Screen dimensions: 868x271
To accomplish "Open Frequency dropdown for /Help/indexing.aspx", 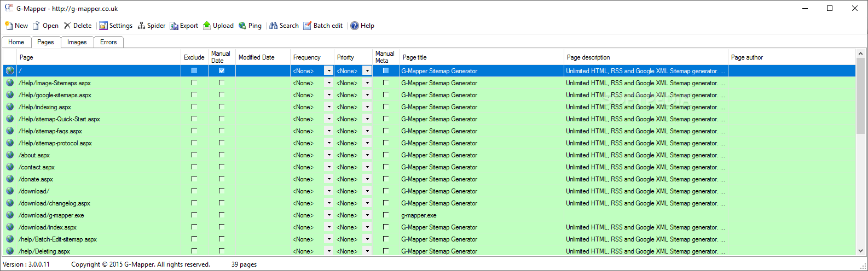I will click(328, 107).
